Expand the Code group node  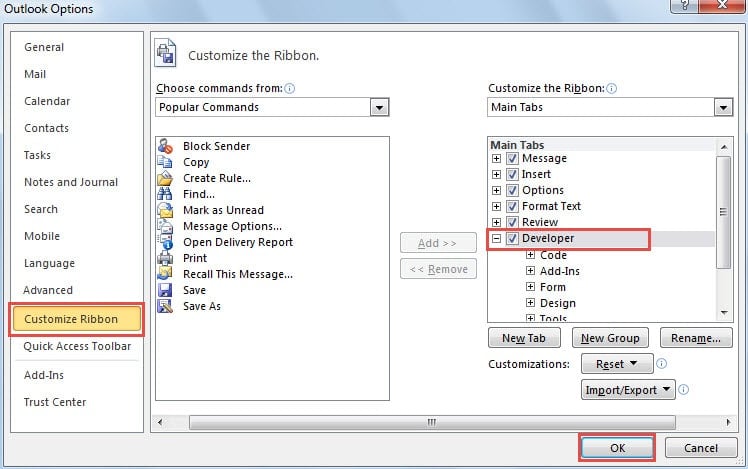tap(530, 255)
